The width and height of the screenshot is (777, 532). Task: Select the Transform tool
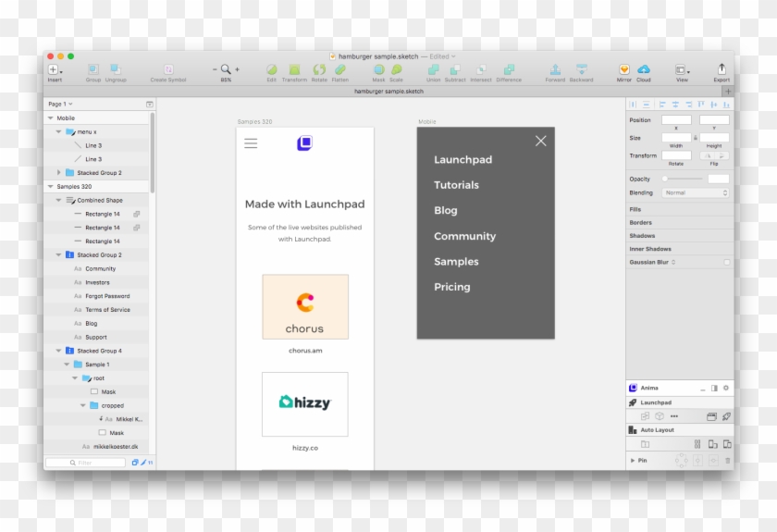294,69
